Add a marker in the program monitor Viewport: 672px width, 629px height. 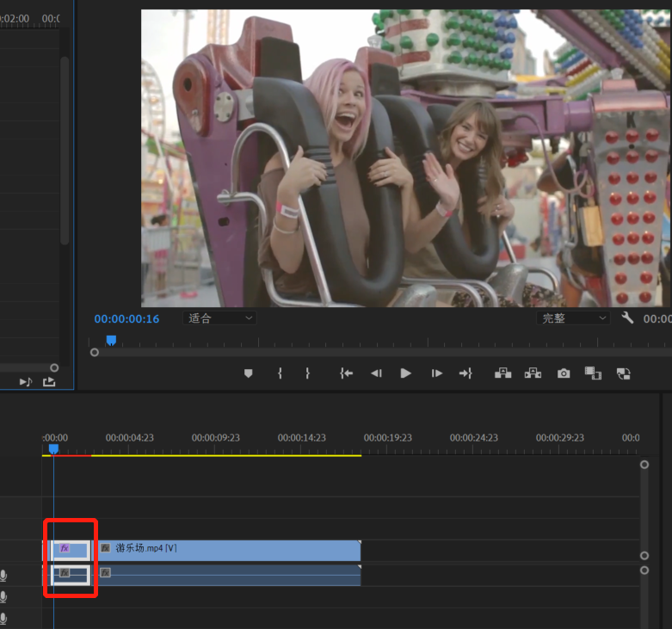(x=249, y=373)
